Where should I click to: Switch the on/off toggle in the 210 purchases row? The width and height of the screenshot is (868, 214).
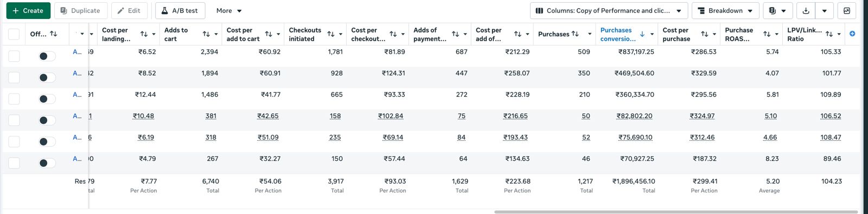pos(47,99)
